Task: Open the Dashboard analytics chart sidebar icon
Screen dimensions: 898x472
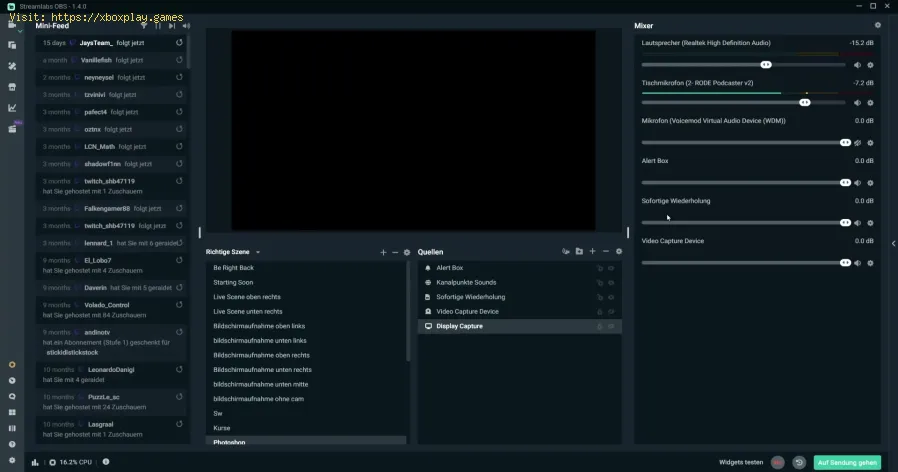Action: click(12, 108)
